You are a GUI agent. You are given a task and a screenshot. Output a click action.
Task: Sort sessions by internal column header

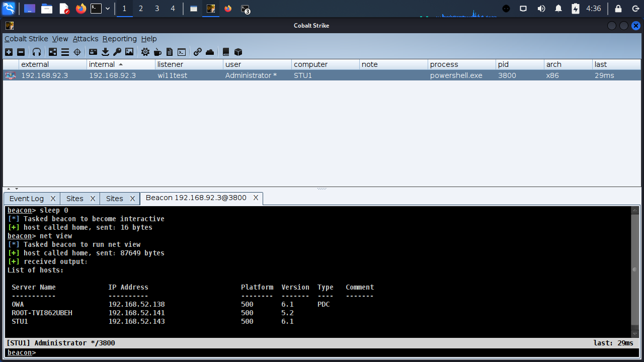[121, 64]
